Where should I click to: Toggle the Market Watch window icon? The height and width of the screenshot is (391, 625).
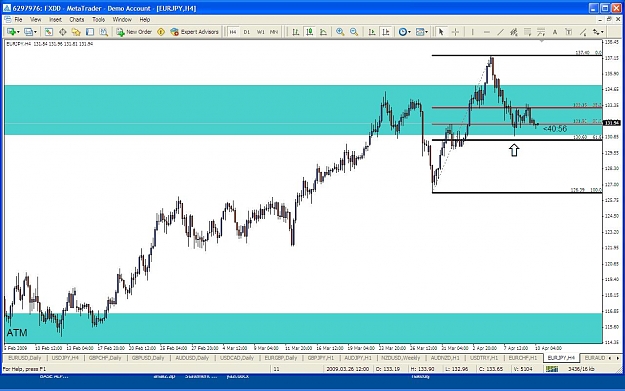point(49,32)
